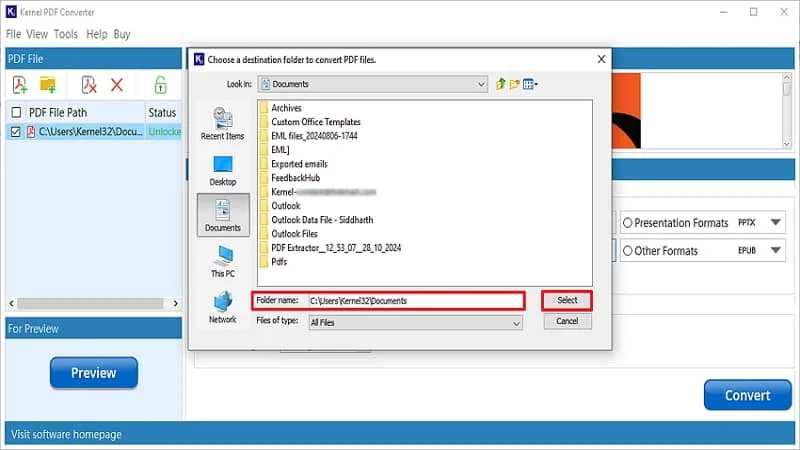Open This PC in dialog sidebar
The width and height of the screenshot is (800, 450).
click(223, 261)
